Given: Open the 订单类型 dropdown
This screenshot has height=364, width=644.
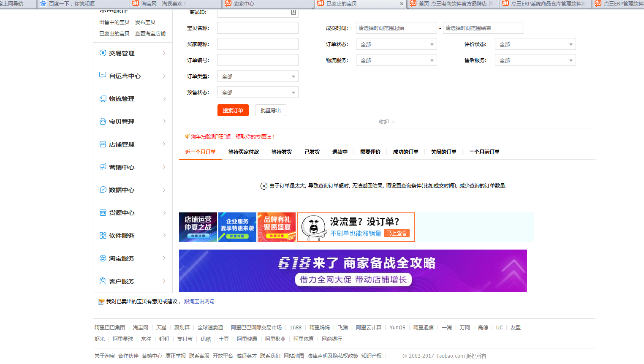Looking at the screenshot, I should click(258, 76).
